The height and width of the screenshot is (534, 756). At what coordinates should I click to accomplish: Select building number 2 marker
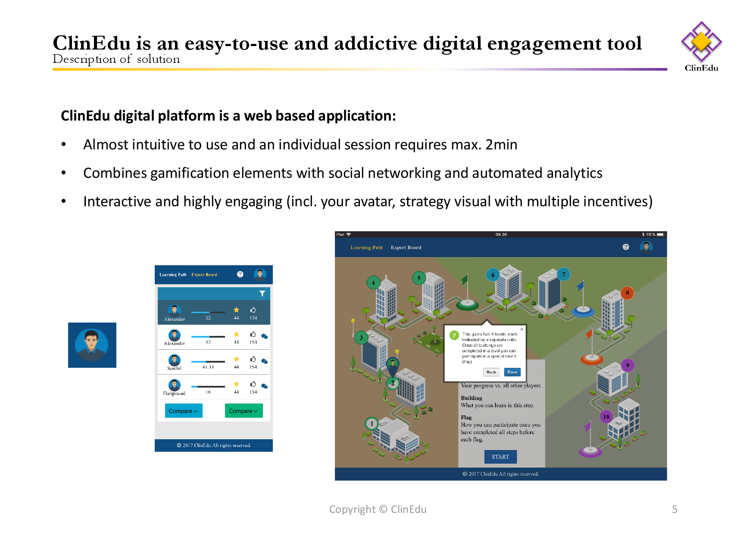click(x=393, y=383)
